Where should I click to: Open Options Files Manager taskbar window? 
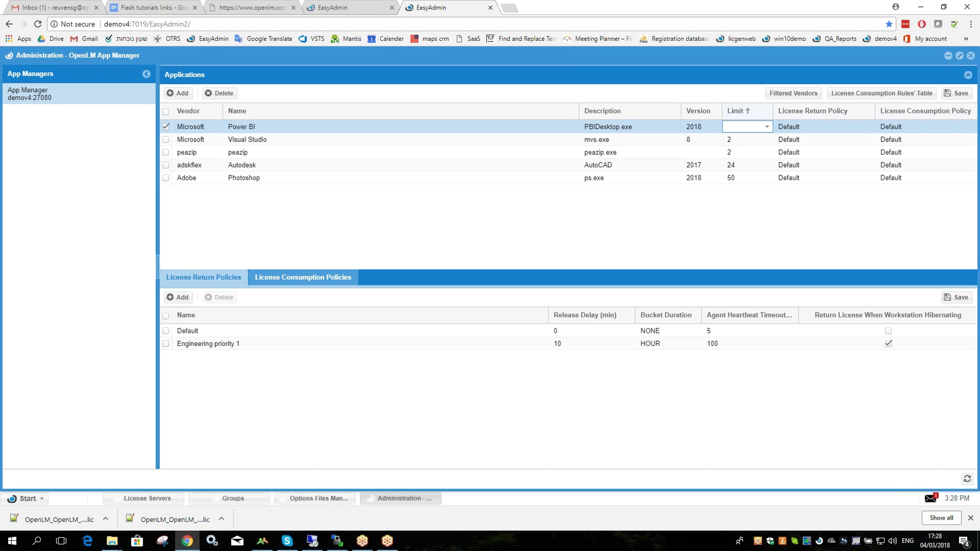(315, 498)
